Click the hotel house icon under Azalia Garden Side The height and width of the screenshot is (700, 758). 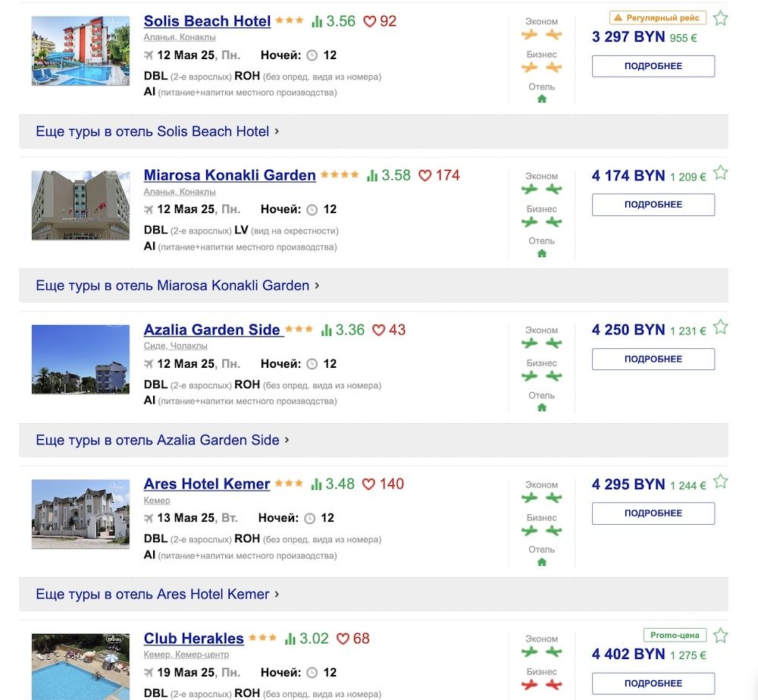click(541, 407)
